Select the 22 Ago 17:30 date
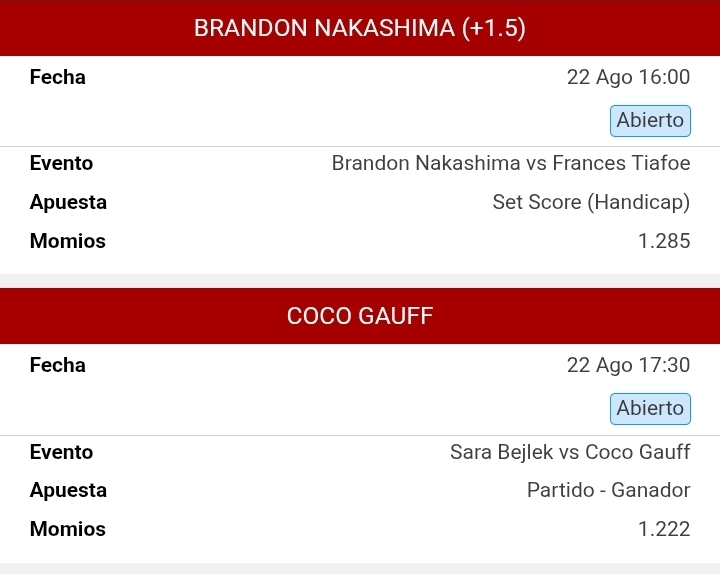Viewport: 720px width, 574px height. click(x=628, y=366)
